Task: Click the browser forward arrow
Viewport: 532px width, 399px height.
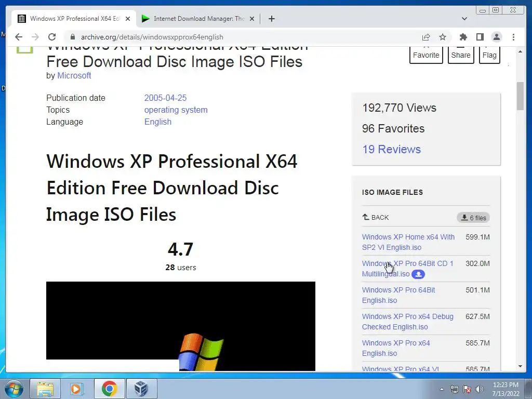Action: 35,37
